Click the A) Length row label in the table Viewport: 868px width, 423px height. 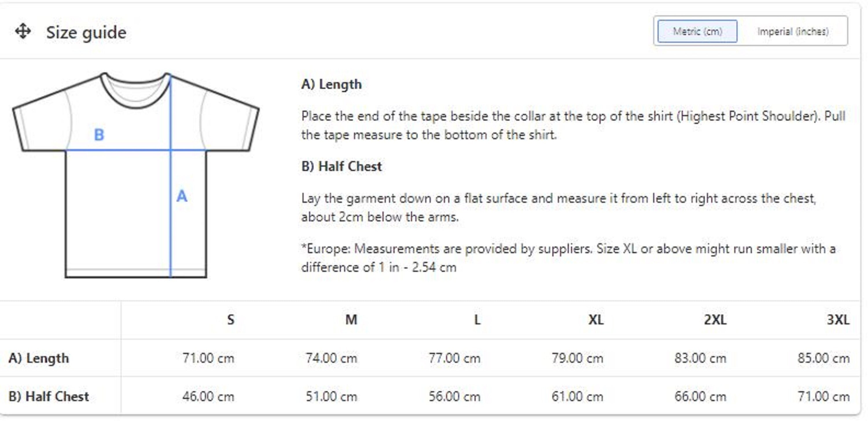coord(39,358)
